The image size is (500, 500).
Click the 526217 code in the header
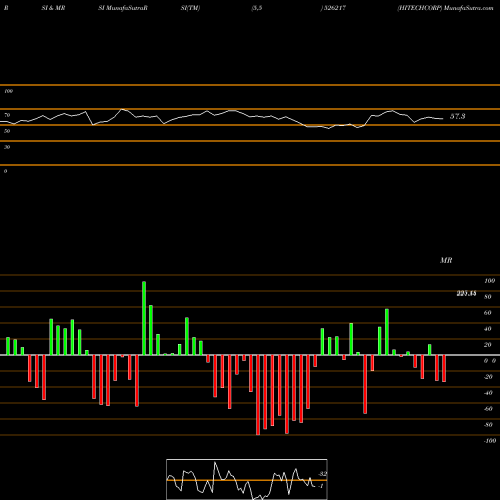click(334, 8)
